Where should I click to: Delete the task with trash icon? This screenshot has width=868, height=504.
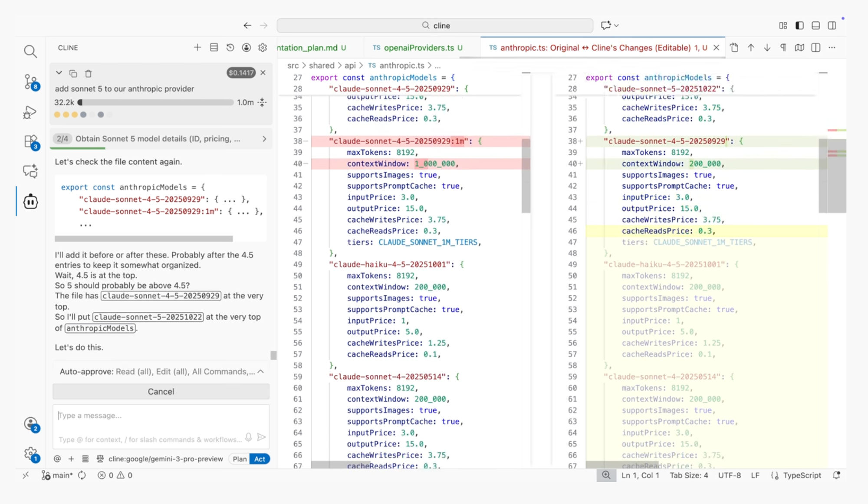(x=88, y=74)
